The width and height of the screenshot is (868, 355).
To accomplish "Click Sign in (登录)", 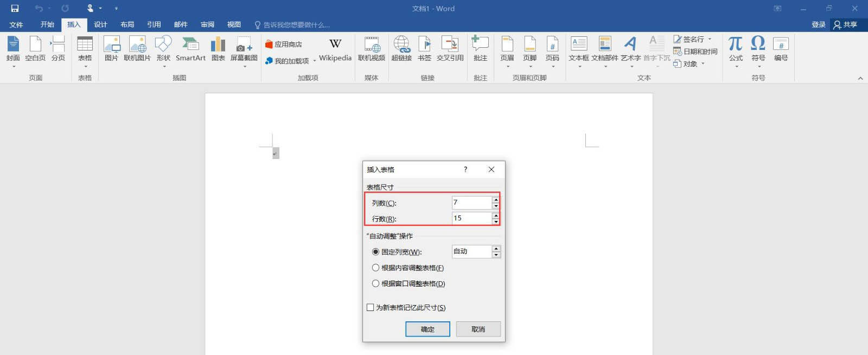I will [x=818, y=24].
